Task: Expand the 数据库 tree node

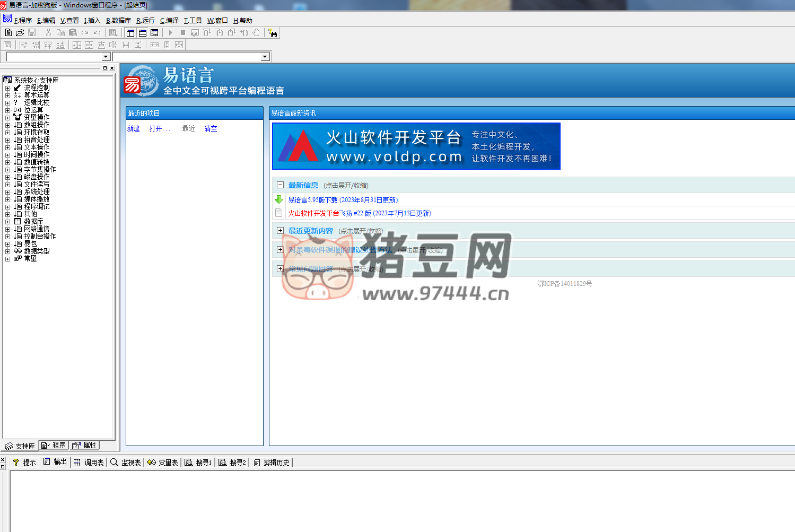Action: tap(8, 222)
